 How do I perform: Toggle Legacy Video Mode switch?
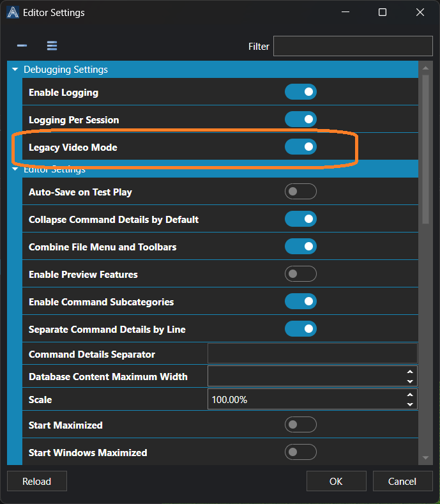[x=301, y=147]
